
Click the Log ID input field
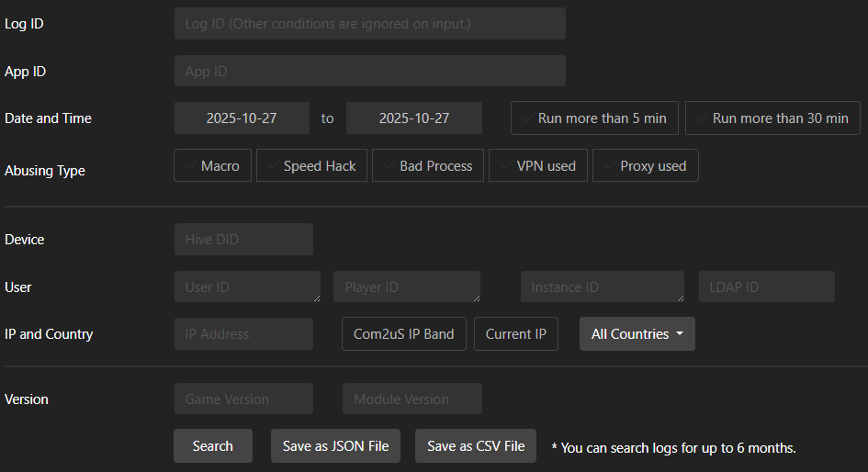click(369, 24)
